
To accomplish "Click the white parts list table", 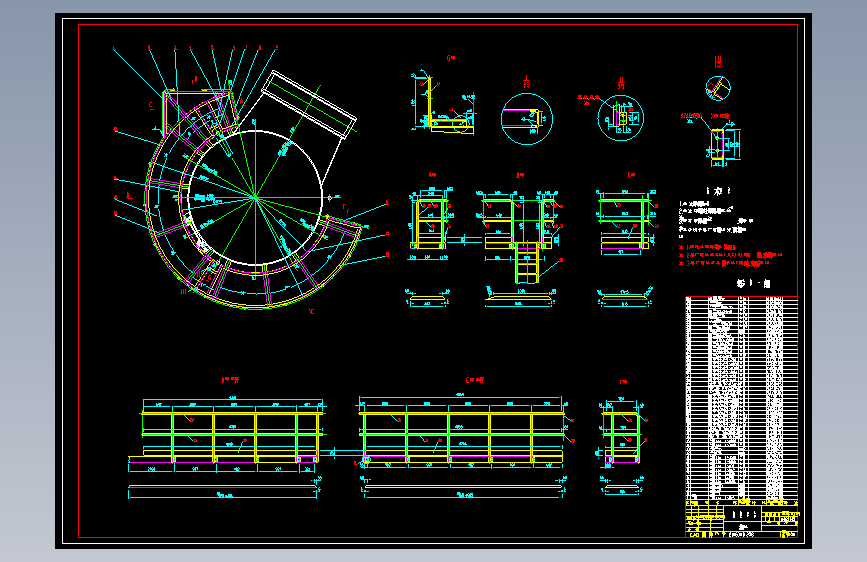I will tap(741, 398).
